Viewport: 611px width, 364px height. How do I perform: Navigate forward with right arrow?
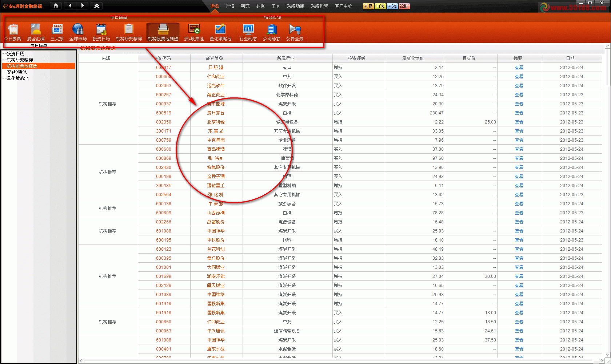(83, 6)
